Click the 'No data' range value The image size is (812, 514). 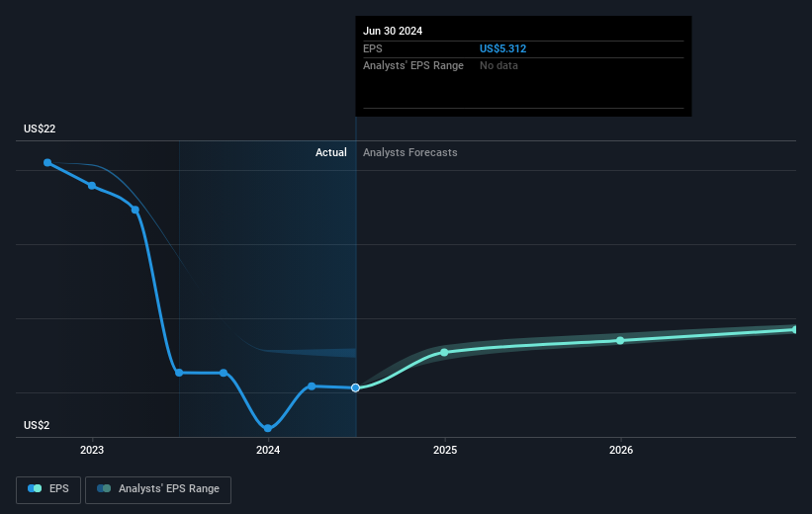click(498, 66)
